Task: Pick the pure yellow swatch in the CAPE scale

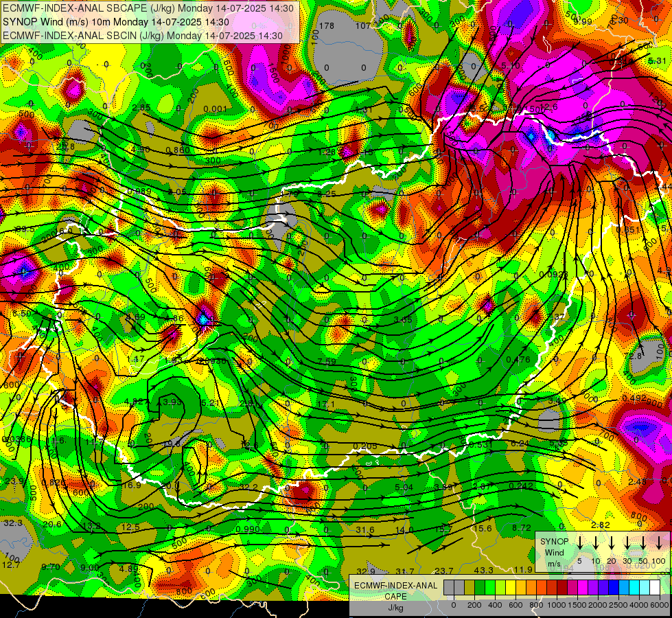Action: click(x=511, y=587)
